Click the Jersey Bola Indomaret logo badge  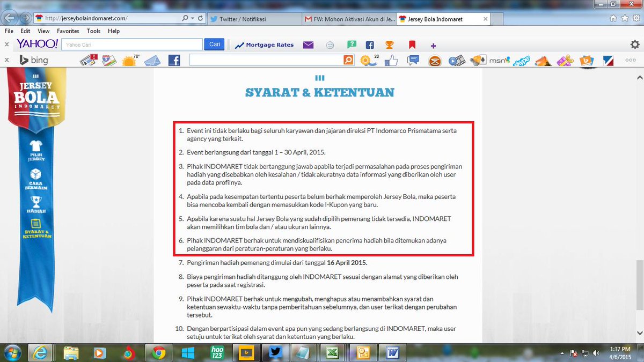click(36, 102)
